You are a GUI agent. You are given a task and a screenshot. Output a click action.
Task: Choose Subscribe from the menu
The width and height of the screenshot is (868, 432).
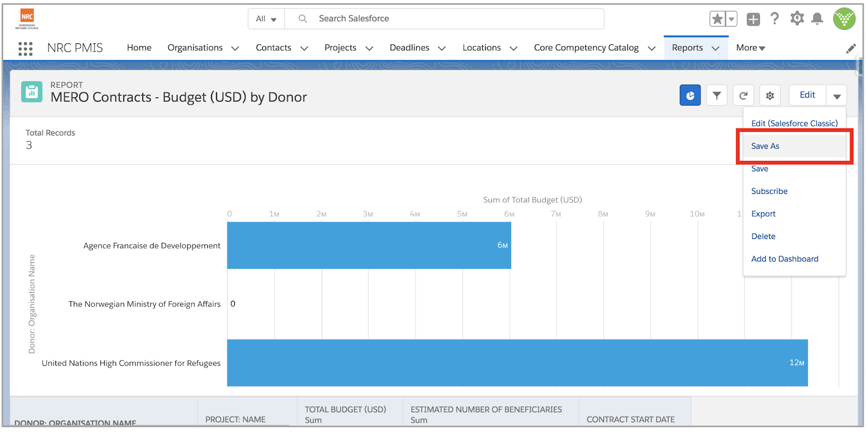794,191
